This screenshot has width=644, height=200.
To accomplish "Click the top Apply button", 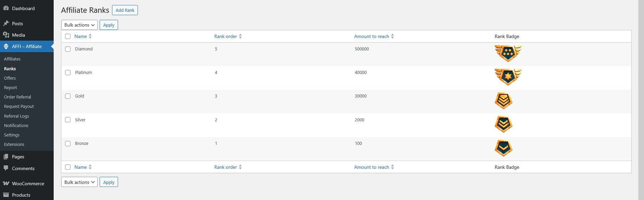I will point(109,25).
